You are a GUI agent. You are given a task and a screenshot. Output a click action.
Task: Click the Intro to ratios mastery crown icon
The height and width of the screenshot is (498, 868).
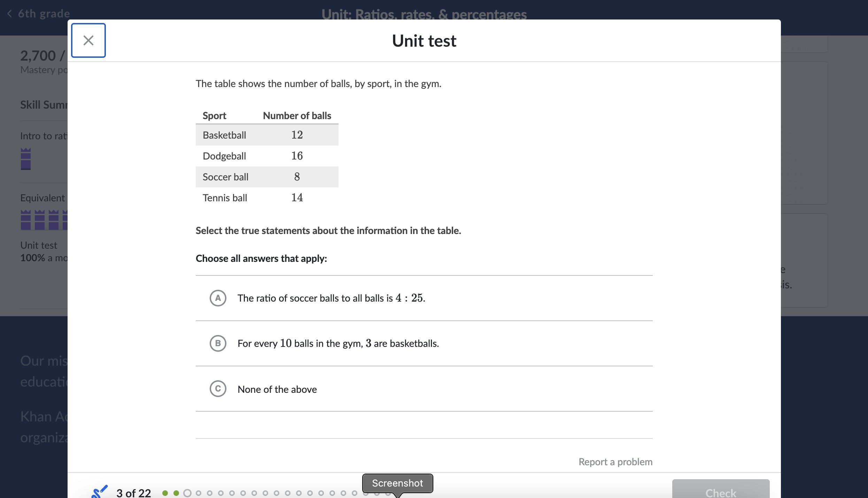26,159
